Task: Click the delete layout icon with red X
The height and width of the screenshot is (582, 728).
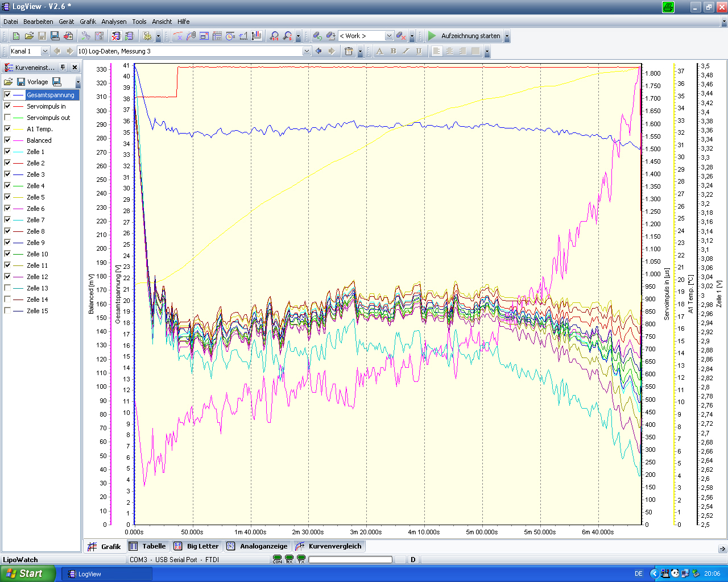Action: (x=401, y=36)
